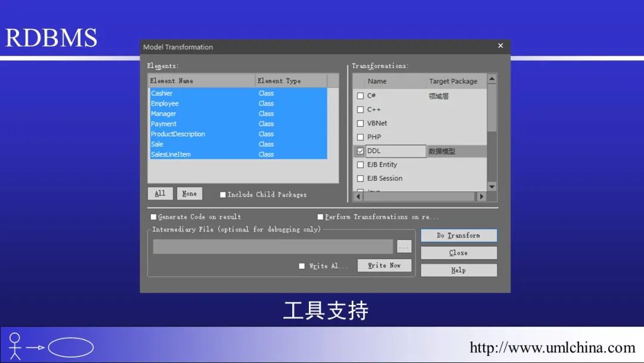644x363 pixels.
Task: Select All elements in the list
Action: pos(160,193)
